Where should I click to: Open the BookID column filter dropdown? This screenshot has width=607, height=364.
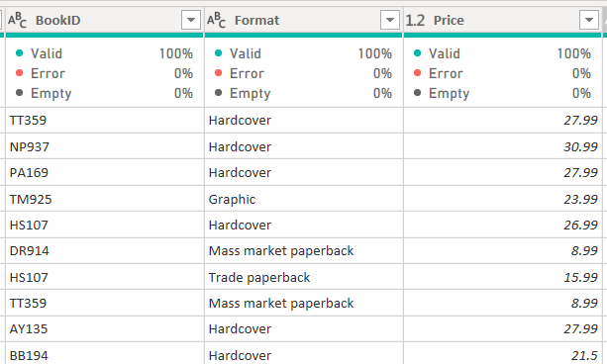tap(191, 20)
